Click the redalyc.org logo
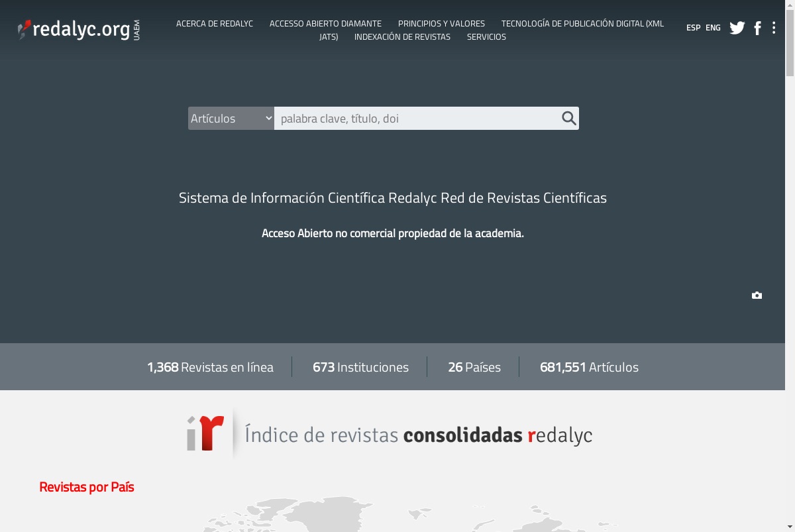 tap(78, 29)
